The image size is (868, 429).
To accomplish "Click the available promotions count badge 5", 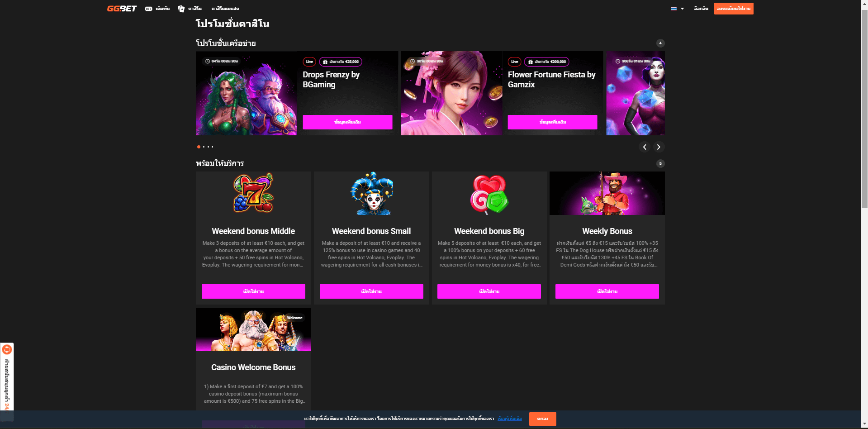I will (x=660, y=163).
